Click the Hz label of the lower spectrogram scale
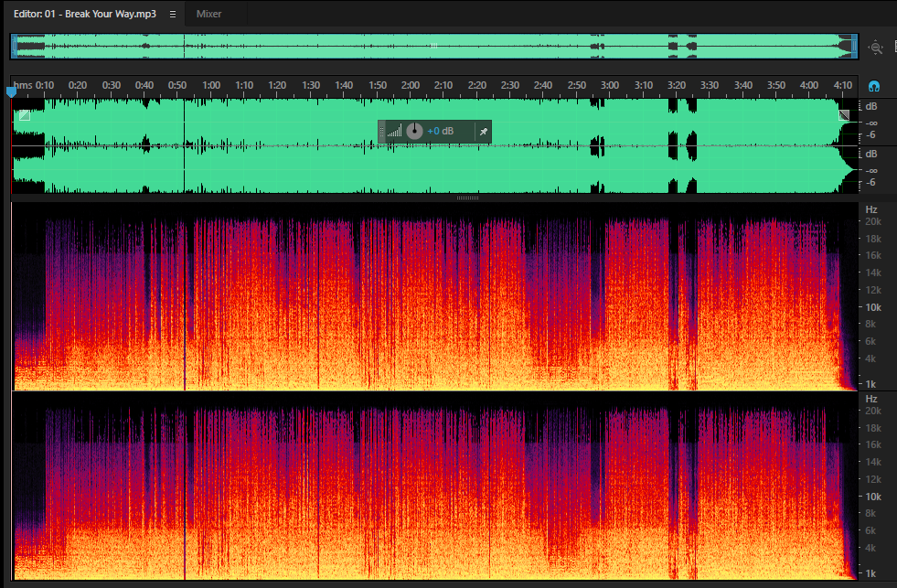897x588 pixels. tap(871, 400)
